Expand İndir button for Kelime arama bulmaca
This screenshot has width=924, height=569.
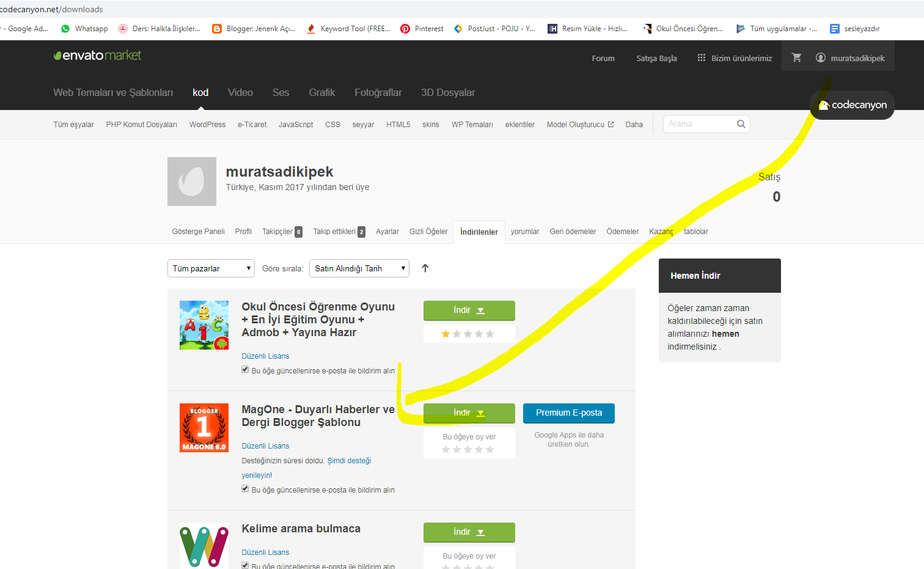(469, 532)
